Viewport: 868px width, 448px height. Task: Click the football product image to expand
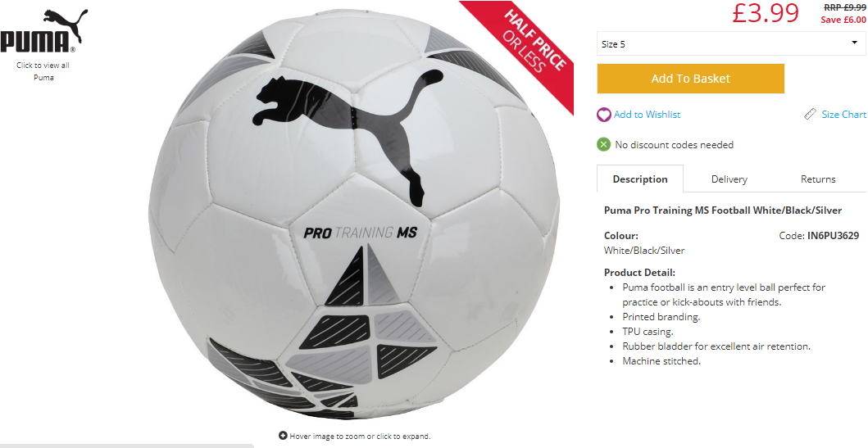pyautogui.click(x=354, y=215)
